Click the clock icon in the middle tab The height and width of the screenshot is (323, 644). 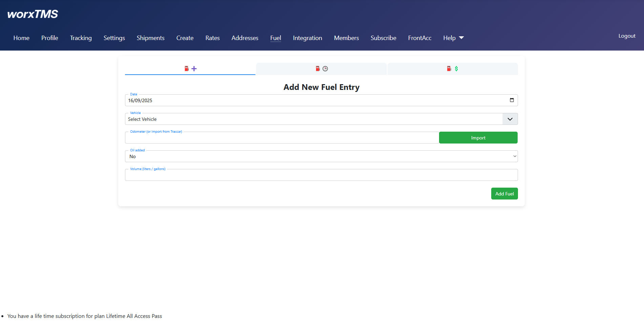325,69
